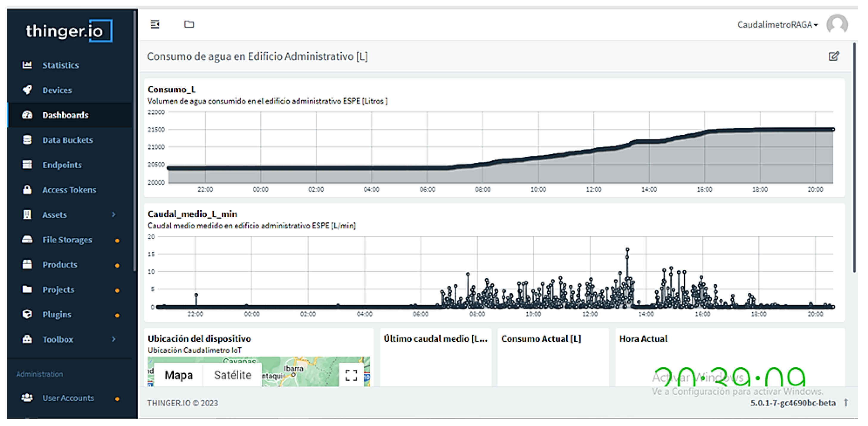
Task: Click the scroll-to-top arrow in the footer
Action: [x=846, y=403]
